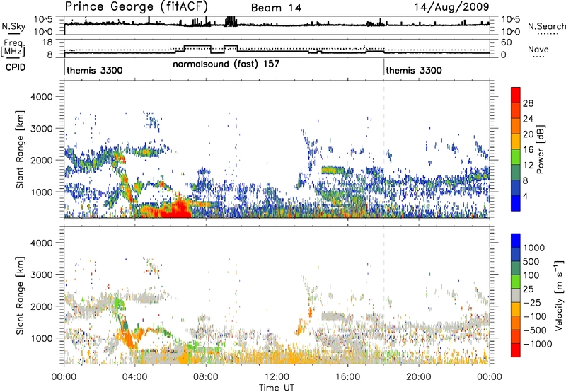Click the 'Freq. [MHz]' axis label
This screenshot has height=392, width=566.
[x=13, y=47]
